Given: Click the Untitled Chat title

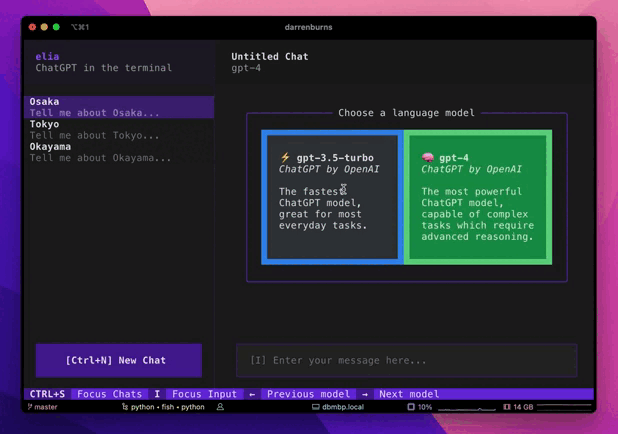Looking at the screenshot, I should coord(270,56).
